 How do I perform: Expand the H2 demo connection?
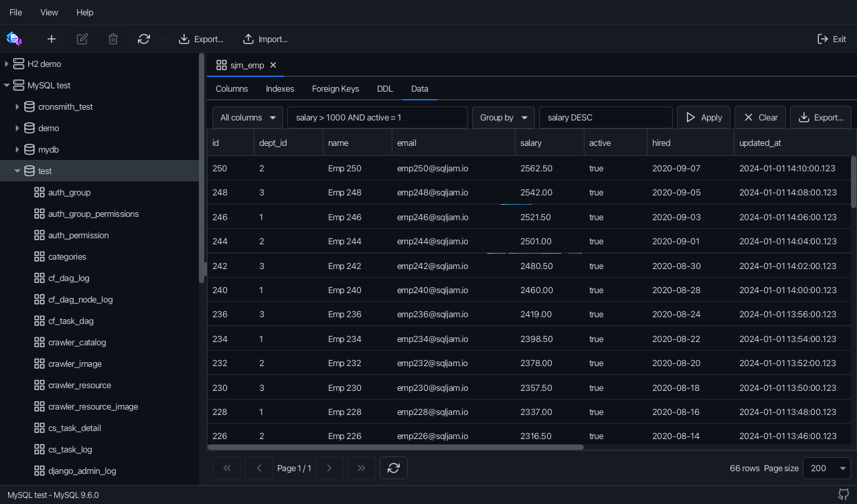pyautogui.click(x=7, y=64)
